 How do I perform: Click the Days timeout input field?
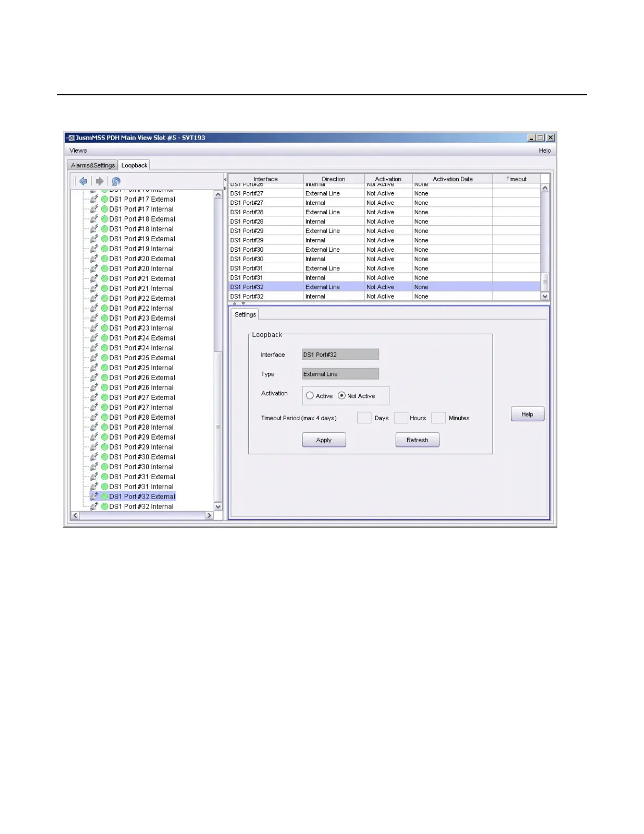click(364, 418)
